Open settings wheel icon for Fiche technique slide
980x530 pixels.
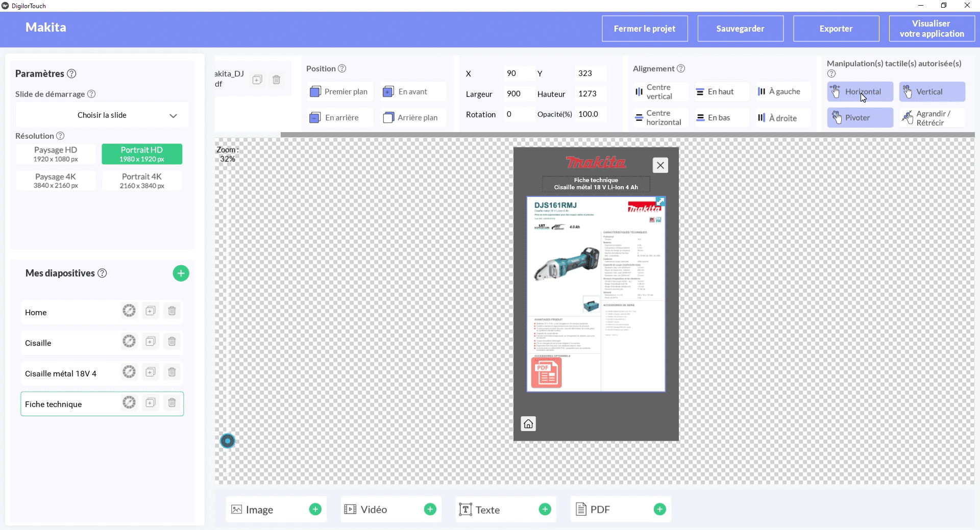coord(129,403)
